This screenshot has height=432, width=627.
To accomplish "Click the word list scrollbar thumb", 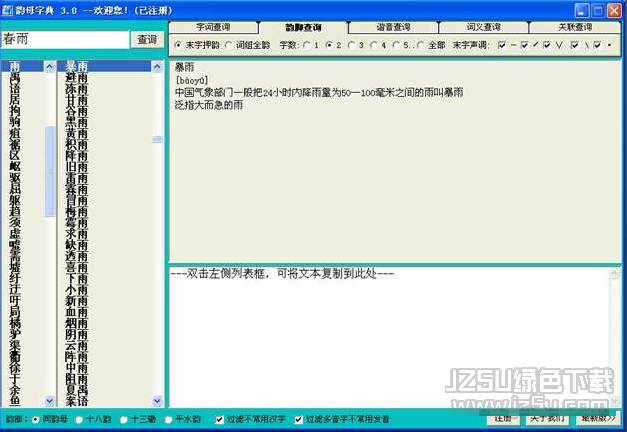I will coord(157,139).
